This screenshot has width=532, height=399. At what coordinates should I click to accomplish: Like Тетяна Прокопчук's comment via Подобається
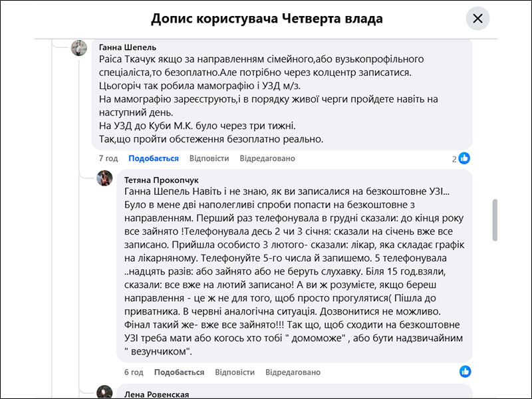click(179, 372)
